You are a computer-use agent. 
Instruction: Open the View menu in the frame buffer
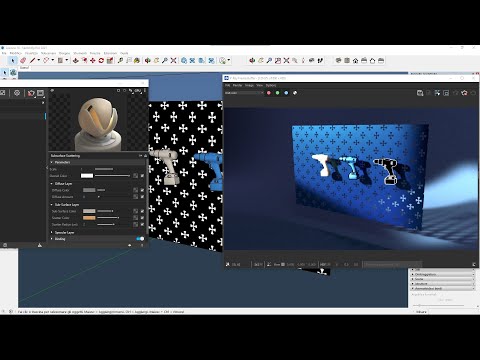259,85
